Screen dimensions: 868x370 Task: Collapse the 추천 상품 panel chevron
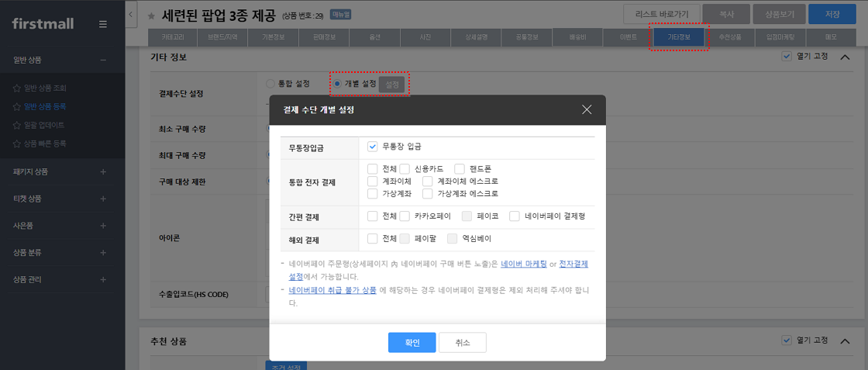click(845, 341)
